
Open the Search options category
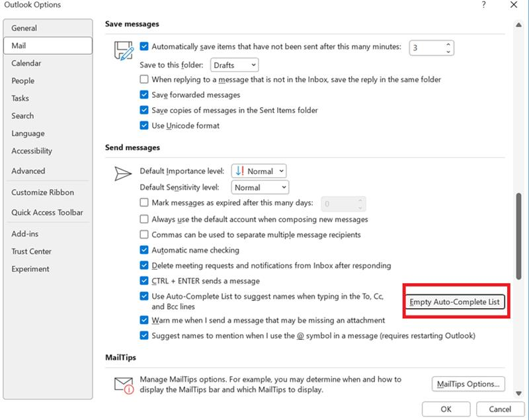[48, 116]
